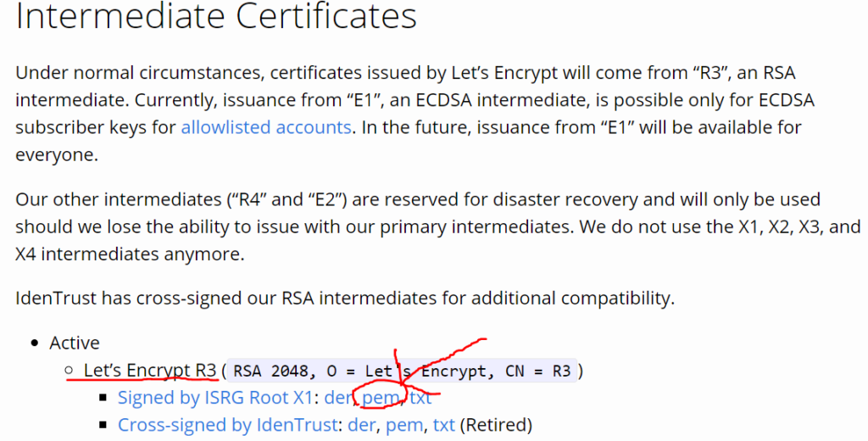Open the "allowlisted accounts" link

click(266, 127)
